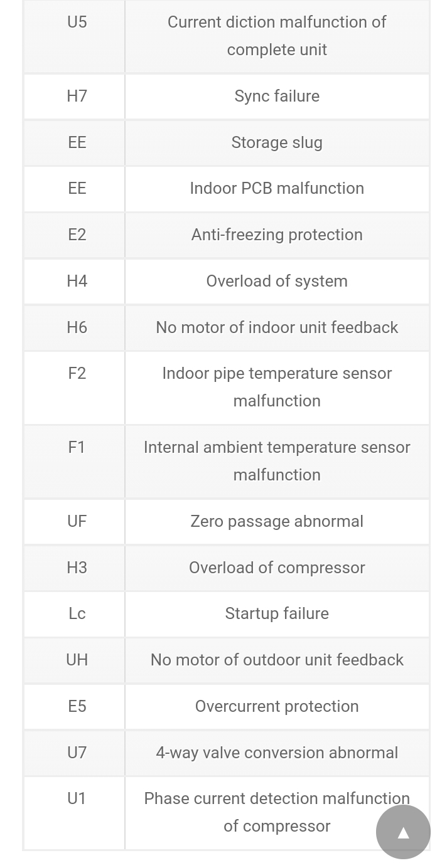Tap 'Overload of compressor' text
447x868 pixels.
pos(277,568)
